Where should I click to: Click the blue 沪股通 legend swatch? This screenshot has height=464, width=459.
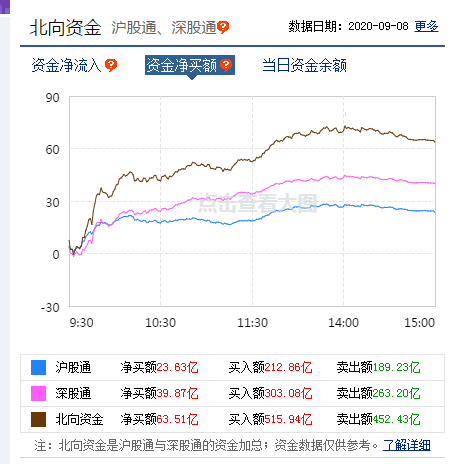click(38, 367)
